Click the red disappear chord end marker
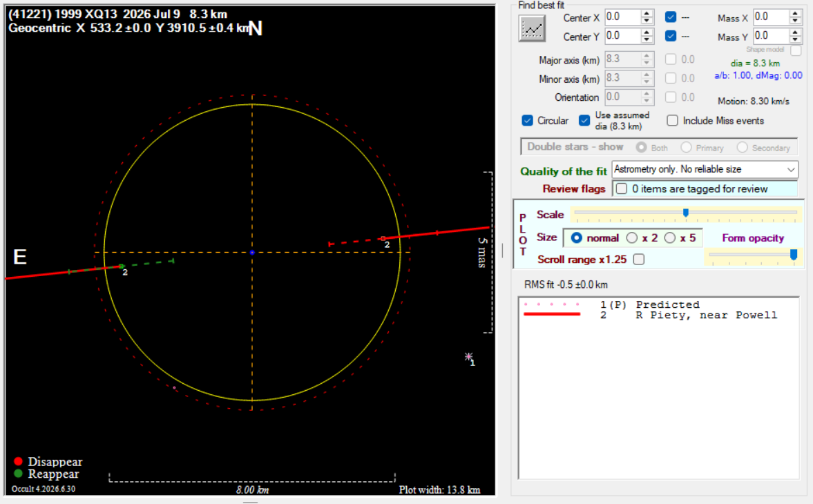 coord(383,239)
